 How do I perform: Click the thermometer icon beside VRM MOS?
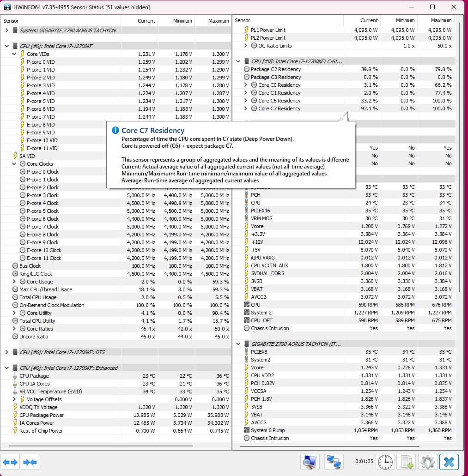(x=247, y=218)
